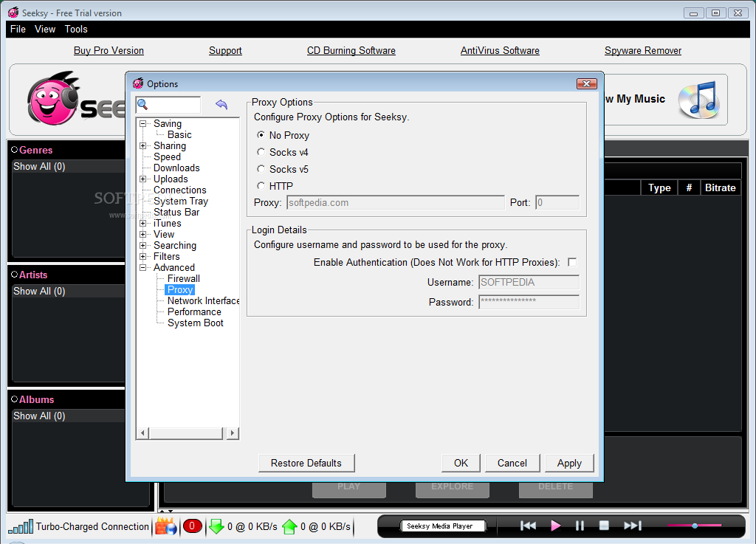The image size is (756, 544).
Task: Click the green upload arrow icon
Action: pyautogui.click(x=289, y=526)
